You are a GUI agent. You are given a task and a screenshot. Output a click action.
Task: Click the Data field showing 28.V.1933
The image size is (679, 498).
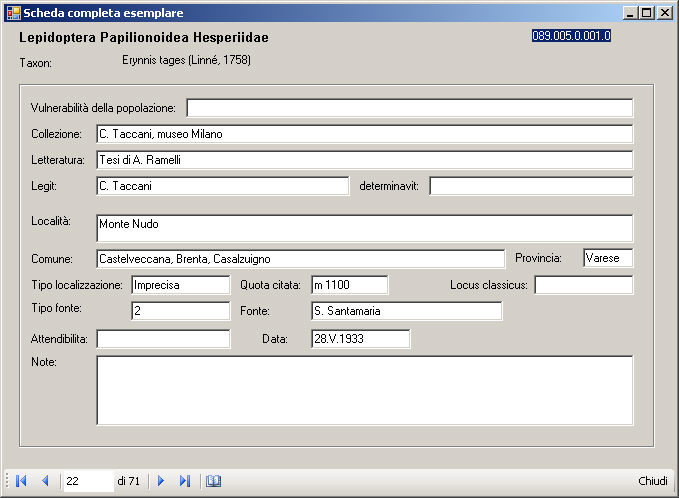pos(361,339)
